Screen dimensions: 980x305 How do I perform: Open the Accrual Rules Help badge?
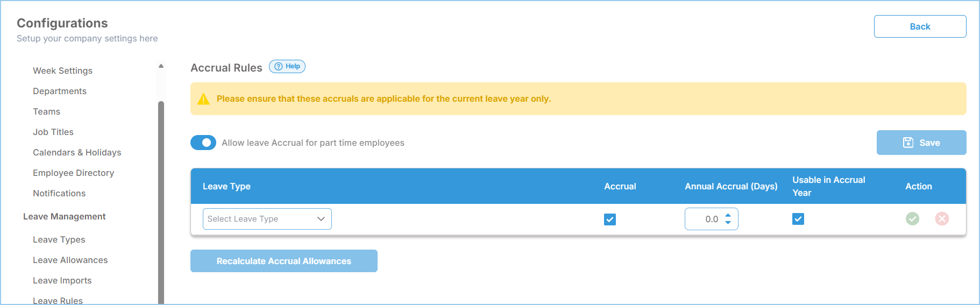coord(287,66)
